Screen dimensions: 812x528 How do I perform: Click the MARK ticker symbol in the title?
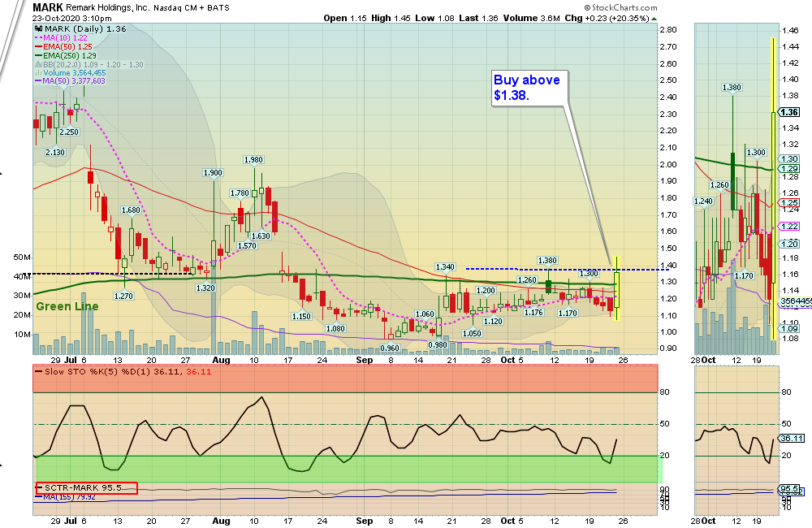[48, 8]
